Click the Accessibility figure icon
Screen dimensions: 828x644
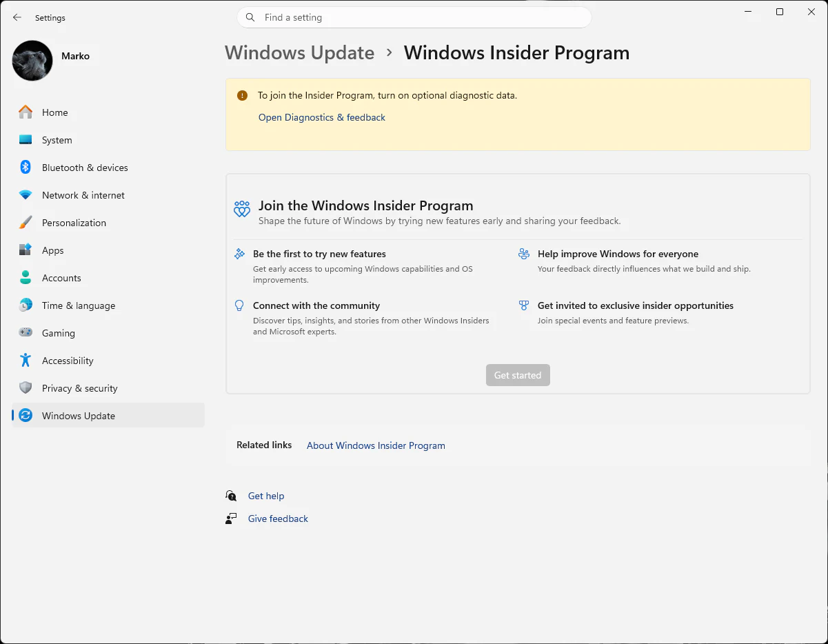point(26,360)
